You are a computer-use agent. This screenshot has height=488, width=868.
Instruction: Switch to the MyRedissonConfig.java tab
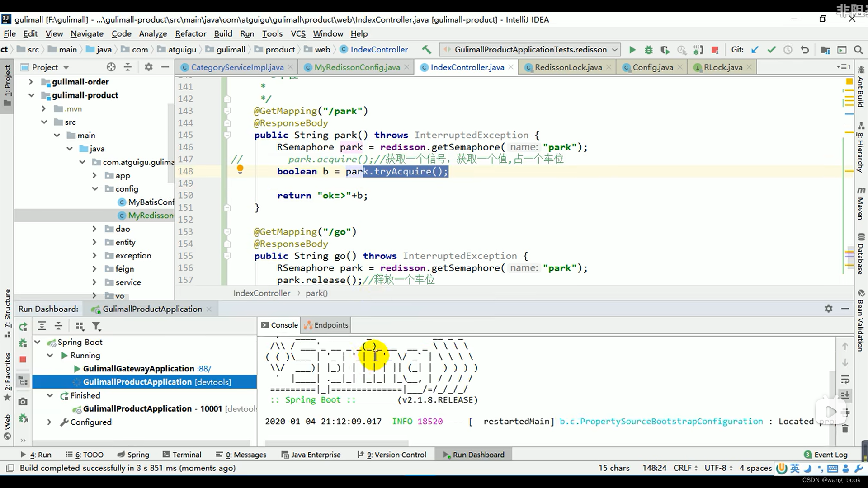point(357,67)
